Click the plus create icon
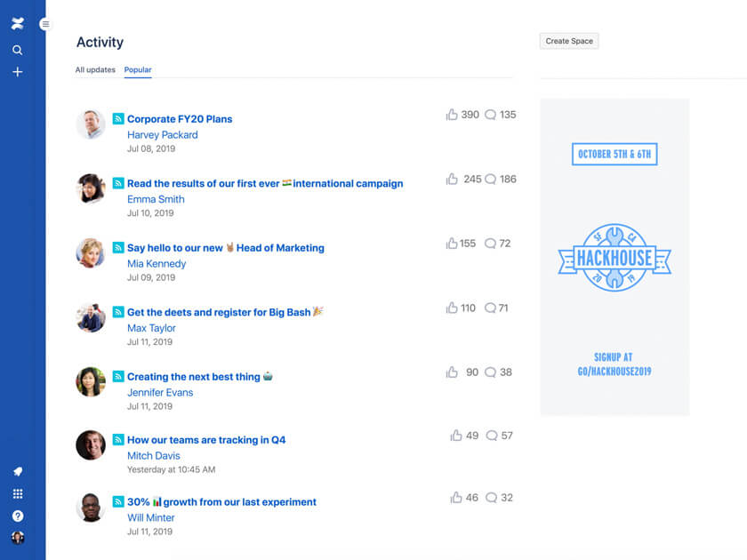This screenshot has height=560, width=747. pos(17,72)
